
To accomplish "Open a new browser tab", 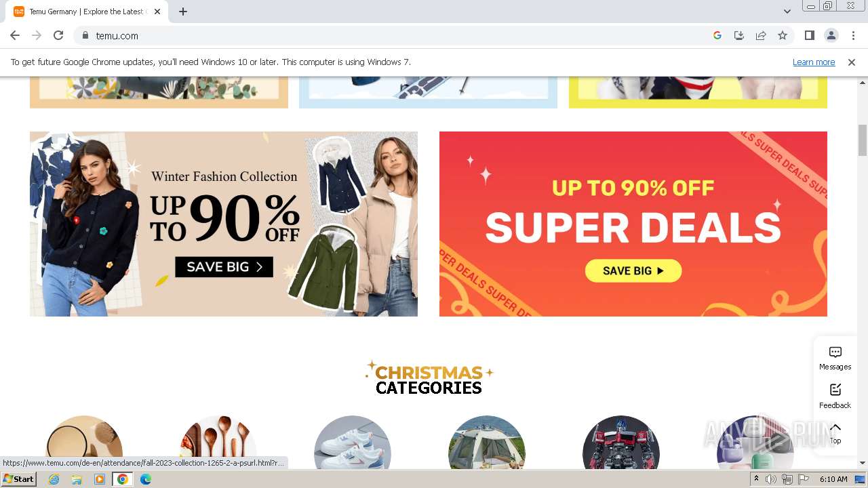I will 183,12.
